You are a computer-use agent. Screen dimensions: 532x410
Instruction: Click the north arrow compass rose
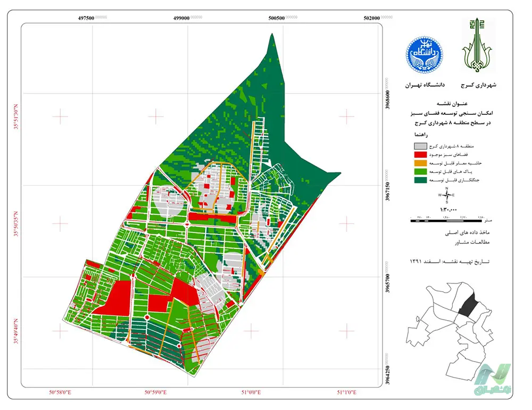(446, 195)
